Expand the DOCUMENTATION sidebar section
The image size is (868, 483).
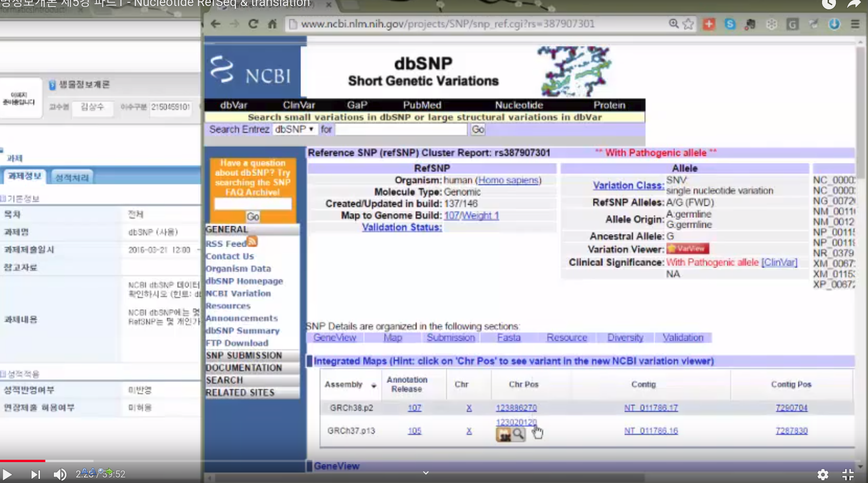click(x=252, y=368)
